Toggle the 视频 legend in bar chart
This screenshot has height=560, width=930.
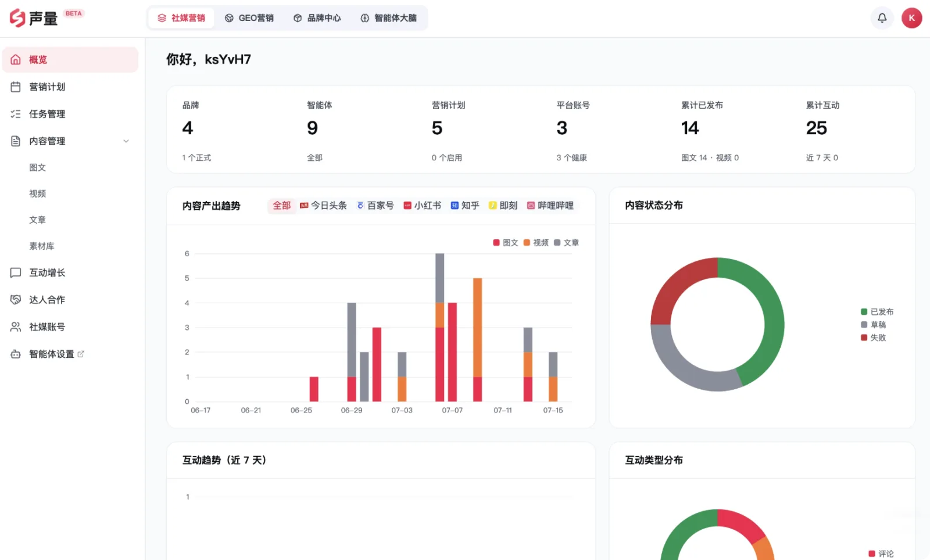(x=536, y=243)
